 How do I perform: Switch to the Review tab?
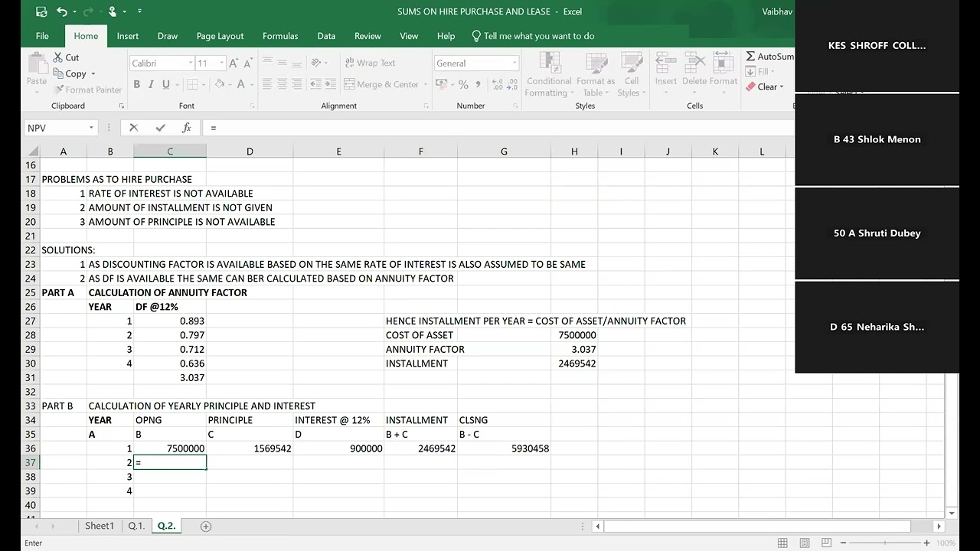[367, 36]
